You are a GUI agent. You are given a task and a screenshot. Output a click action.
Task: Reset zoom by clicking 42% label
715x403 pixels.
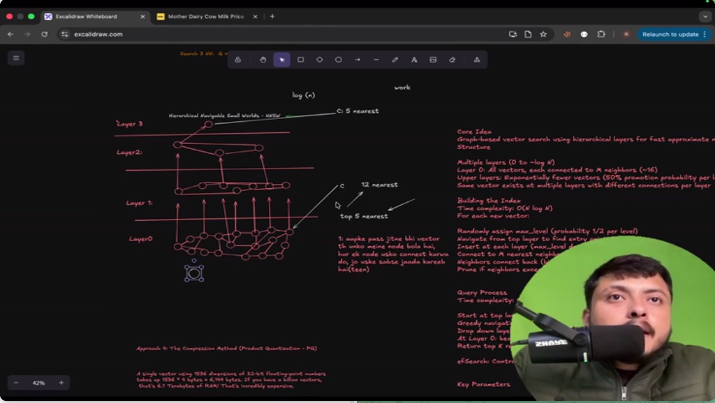[39, 383]
